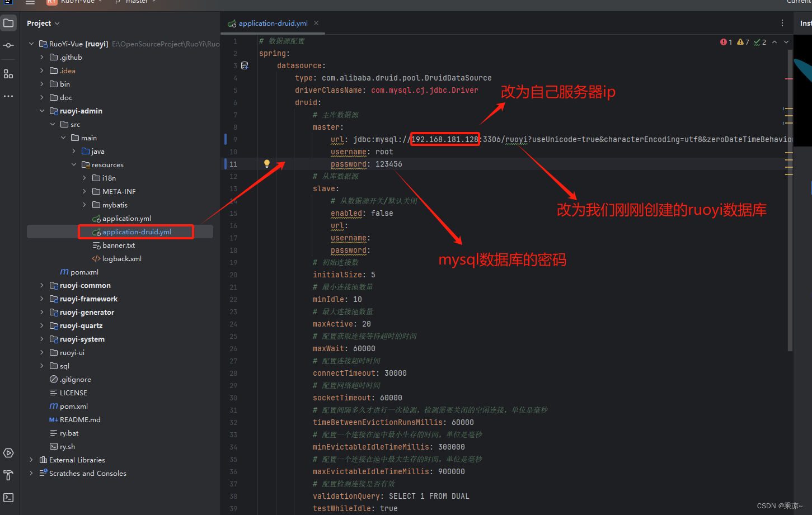Click maxActive: 20 line
Viewport: 812px width, 515px height.
342,324
